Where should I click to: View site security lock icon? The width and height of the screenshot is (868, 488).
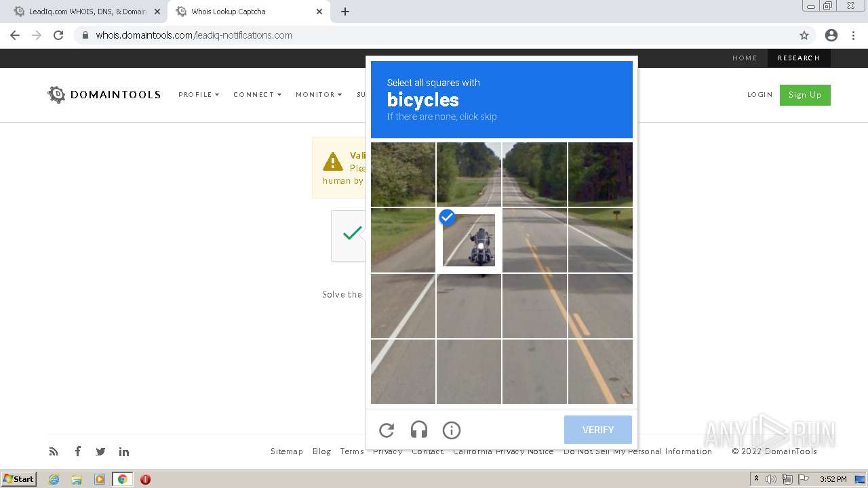(x=85, y=35)
